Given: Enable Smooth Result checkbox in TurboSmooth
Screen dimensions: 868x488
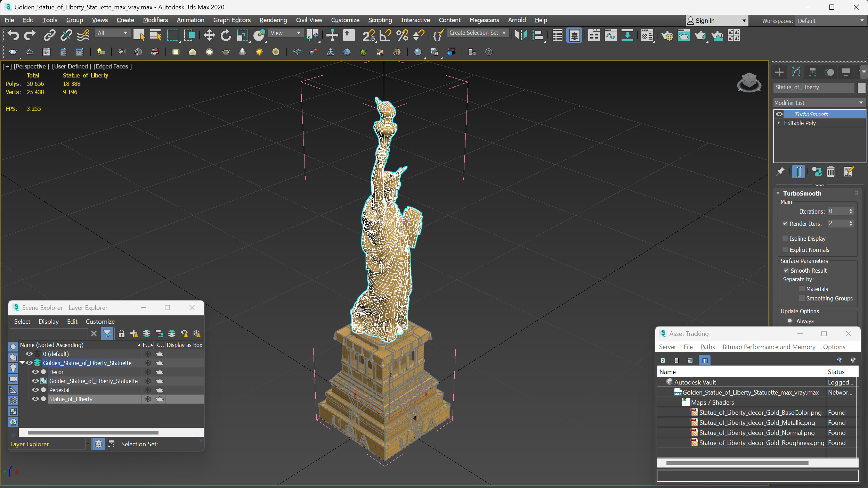Looking at the screenshot, I should tap(786, 270).
